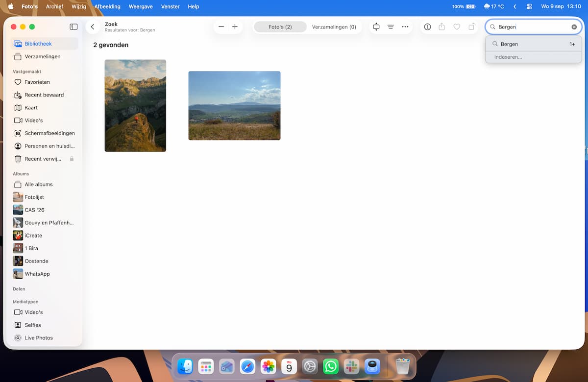The image size is (588, 382).
Task: Open Verzamelingen in the sidebar
Action: (45, 56)
